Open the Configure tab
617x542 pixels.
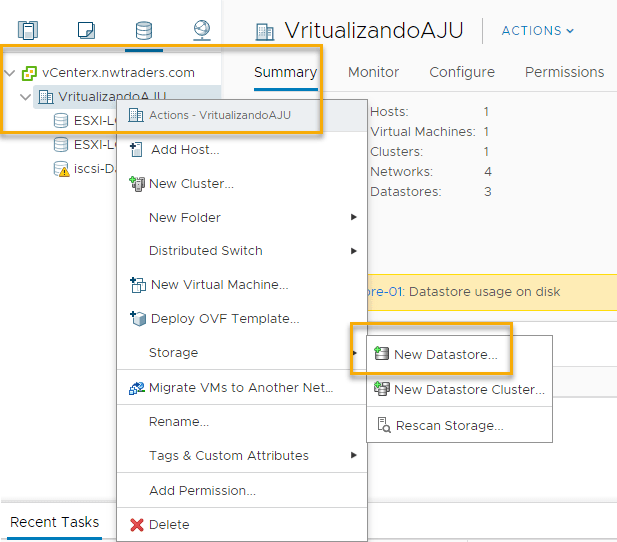pyautogui.click(x=461, y=72)
